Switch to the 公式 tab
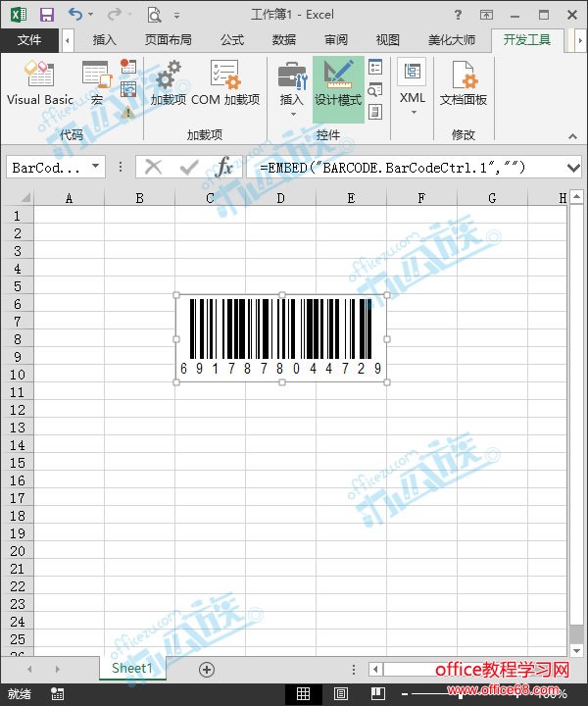The image size is (588, 706). tap(232, 40)
